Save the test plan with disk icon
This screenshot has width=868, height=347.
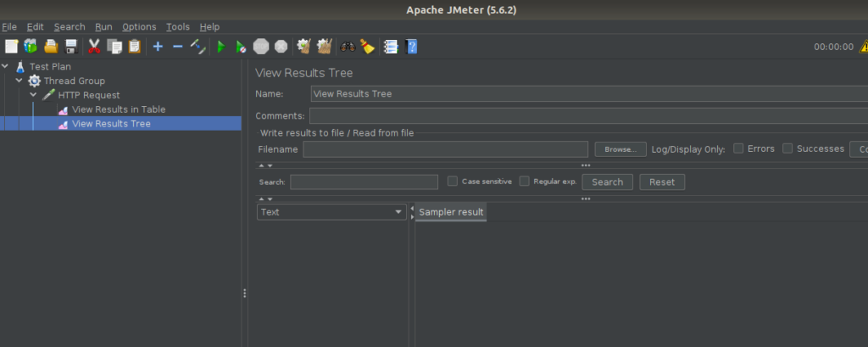pos(71,47)
